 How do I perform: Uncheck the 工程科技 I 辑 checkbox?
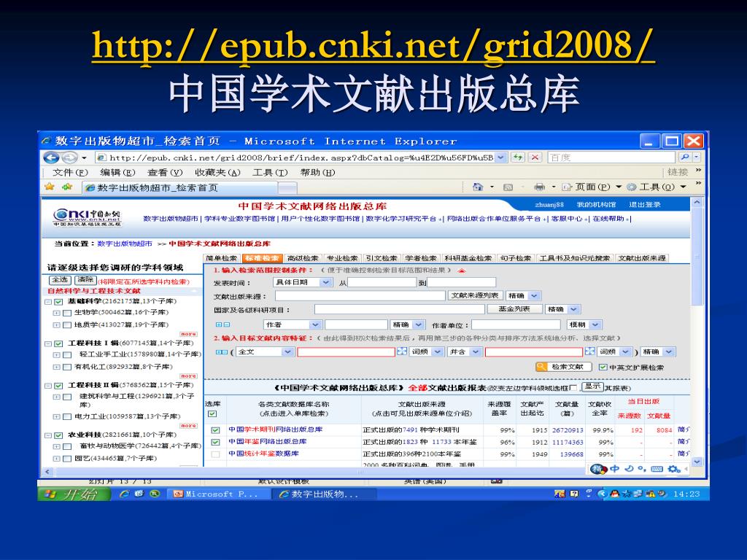click(x=58, y=344)
